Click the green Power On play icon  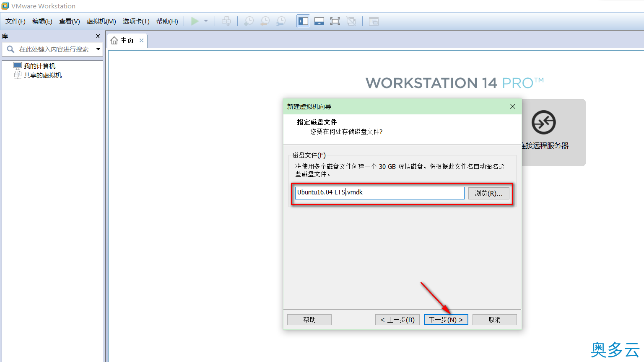tap(195, 21)
